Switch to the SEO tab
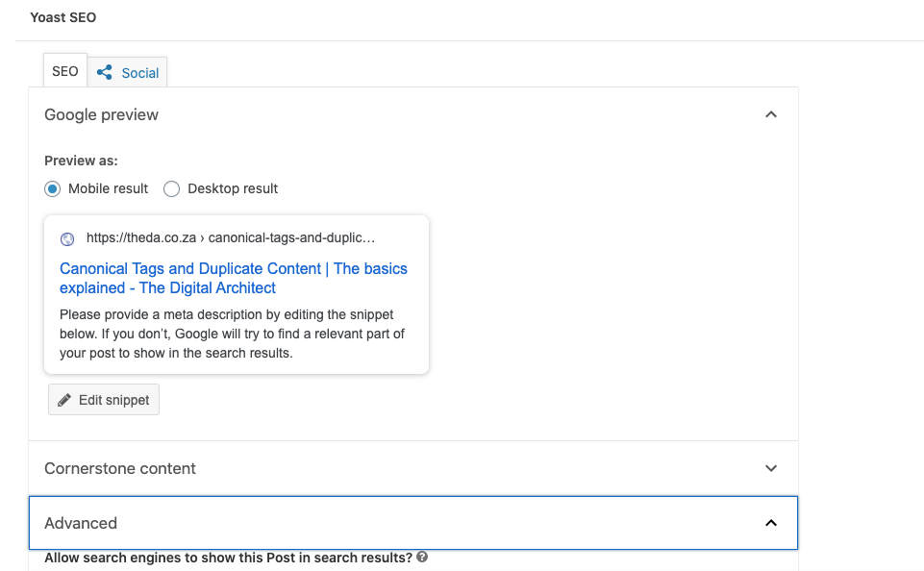The height and width of the screenshot is (571, 924). pyautogui.click(x=64, y=71)
